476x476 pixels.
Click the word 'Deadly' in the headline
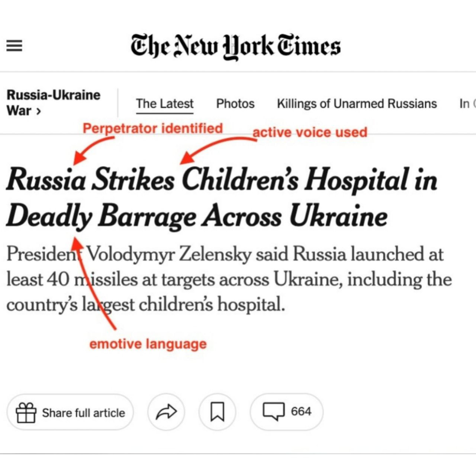48,217
